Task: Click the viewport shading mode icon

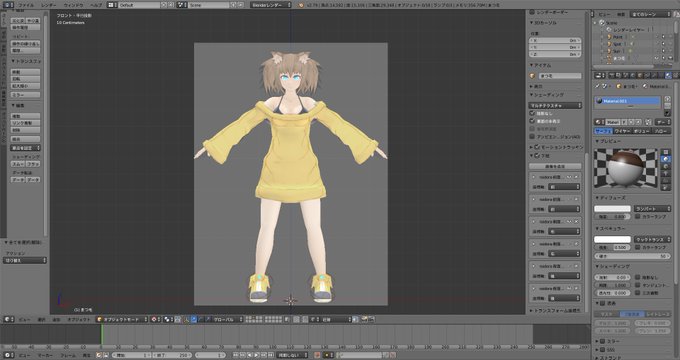Action: pos(156,319)
